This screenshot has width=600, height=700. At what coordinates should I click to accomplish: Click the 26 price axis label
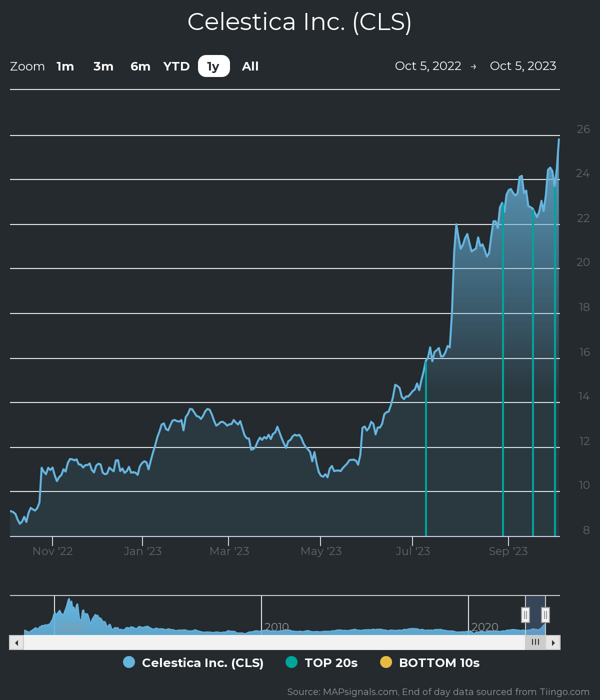coord(583,129)
